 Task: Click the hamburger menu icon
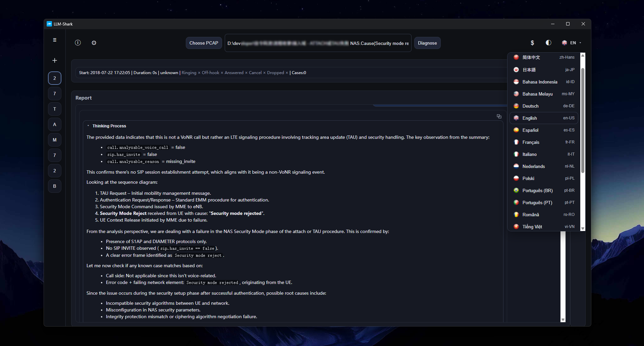click(55, 40)
